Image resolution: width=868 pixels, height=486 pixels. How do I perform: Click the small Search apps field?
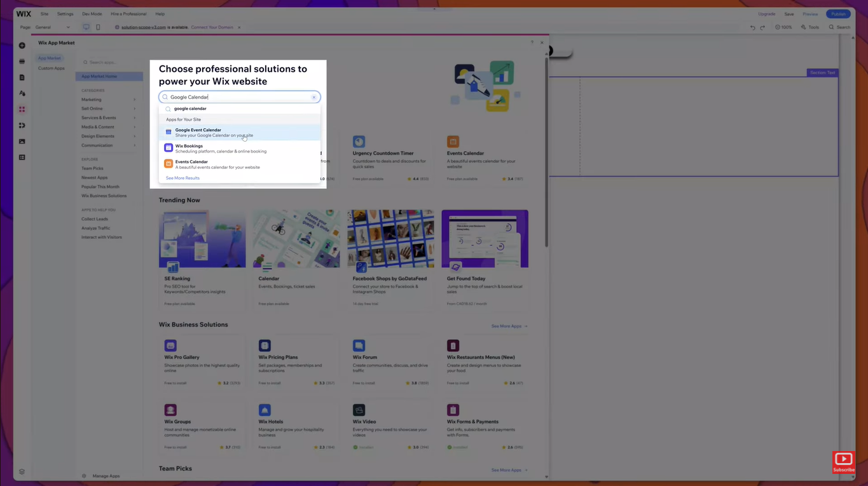(109, 62)
